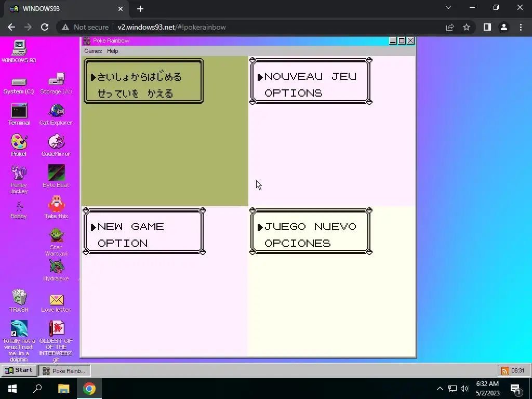This screenshot has height=399, width=532.
Task: Choose NOUVEAU JEU in the French panel
Action: (311, 76)
